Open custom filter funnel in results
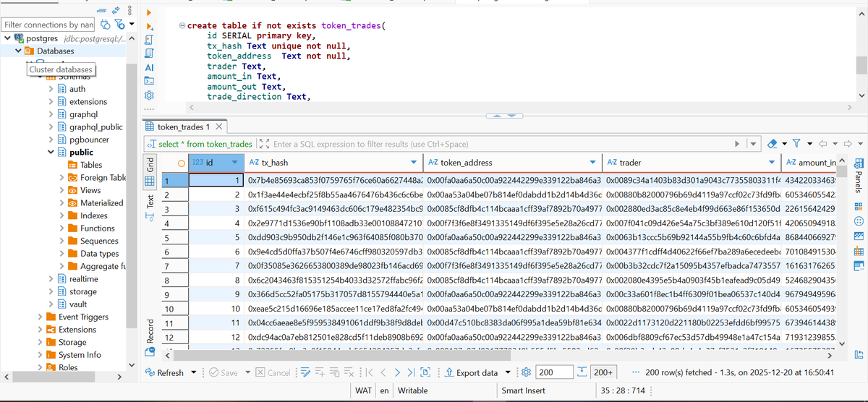Image resolution: width=868 pixels, height=402 pixels. pyautogui.click(x=796, y=143)
